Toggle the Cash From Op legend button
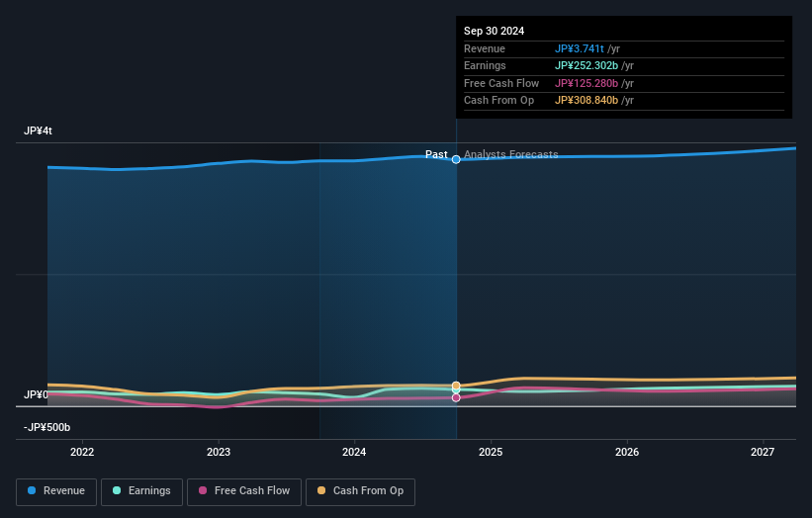The height and width of the screenshot is (518, 812). coord(360,491)
